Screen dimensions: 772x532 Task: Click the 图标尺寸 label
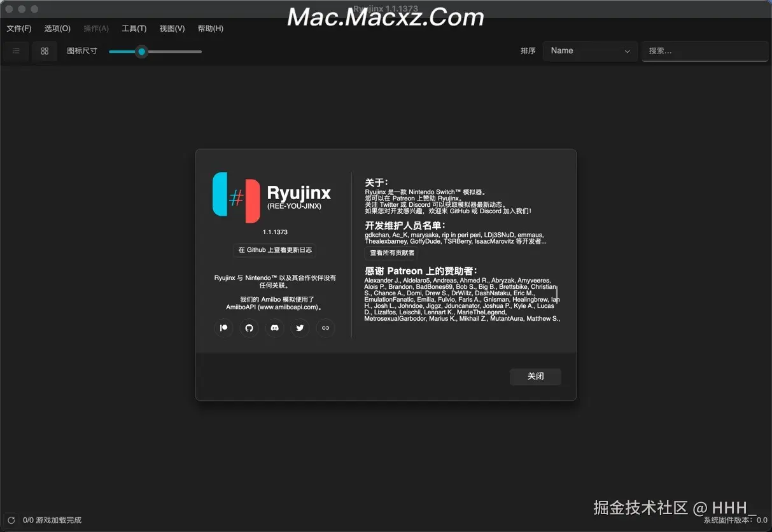82,51
